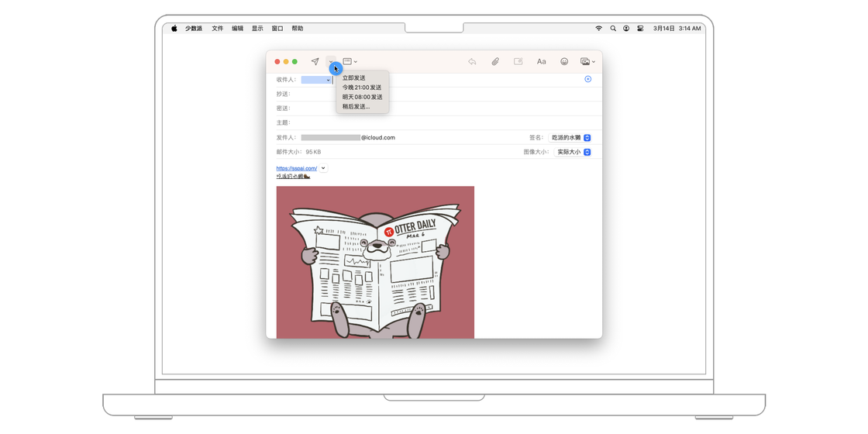Click the send message paper plane icon
This screenshot has height=434, width=868.
315,61
